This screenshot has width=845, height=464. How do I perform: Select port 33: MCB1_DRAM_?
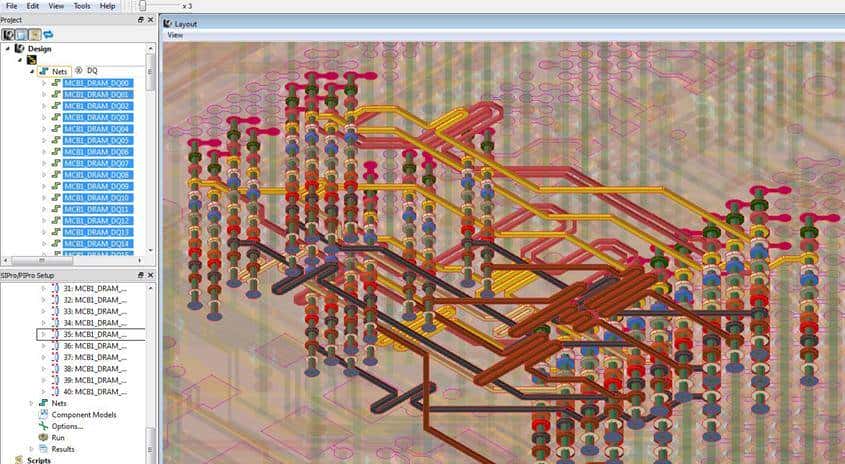click(x=95, y=311)
